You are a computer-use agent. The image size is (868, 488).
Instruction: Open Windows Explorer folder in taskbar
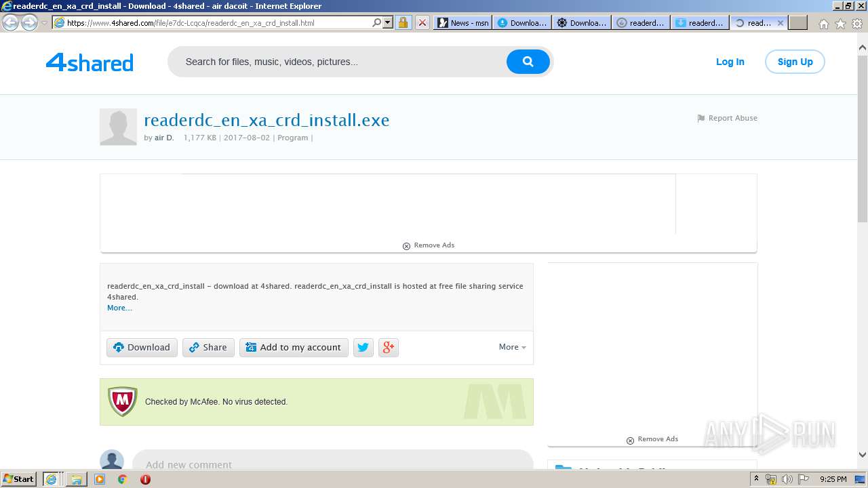(77, 479)
